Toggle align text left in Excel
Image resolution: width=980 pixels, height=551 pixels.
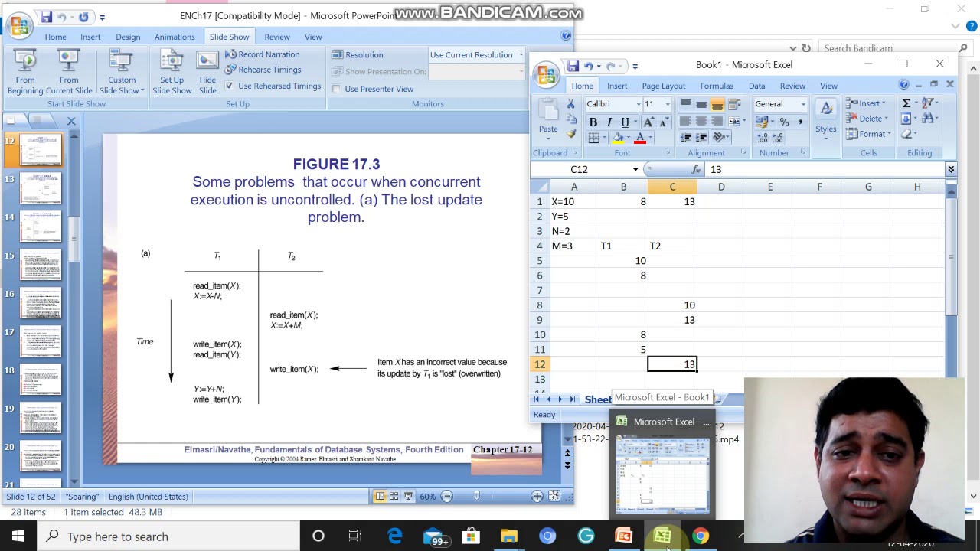pos(686,122)
